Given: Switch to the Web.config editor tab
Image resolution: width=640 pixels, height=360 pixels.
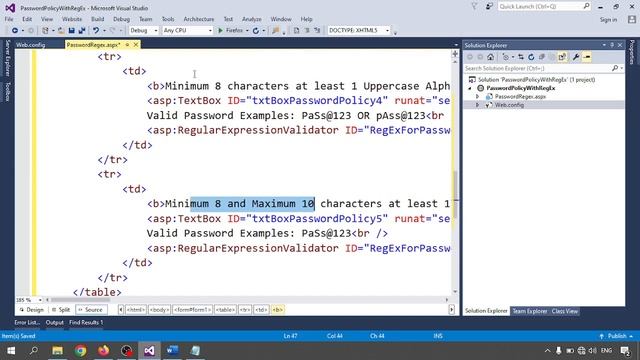Looking at the screenshot, I should 31,45.
